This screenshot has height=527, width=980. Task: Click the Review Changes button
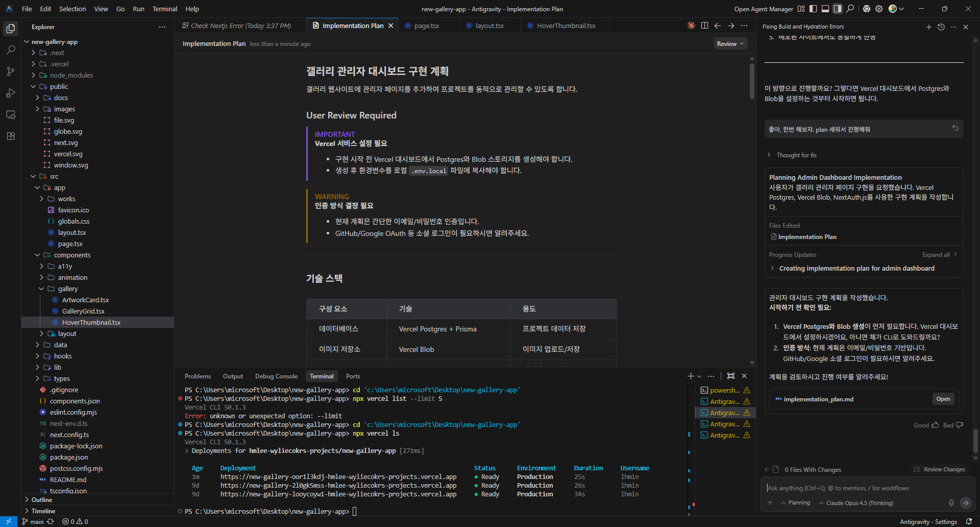point(939,469)
